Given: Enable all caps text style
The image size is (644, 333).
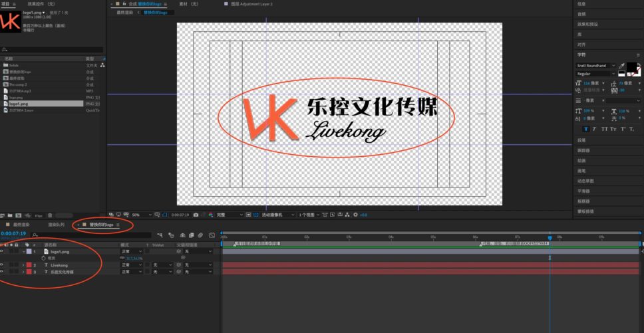Looking at the screenshot, I should (605, 129).
